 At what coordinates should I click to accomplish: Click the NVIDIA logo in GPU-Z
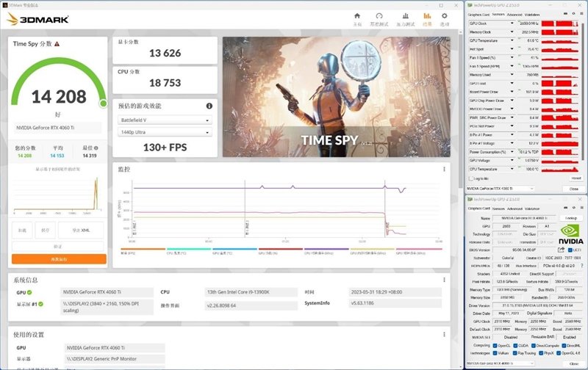click(571, 234)
